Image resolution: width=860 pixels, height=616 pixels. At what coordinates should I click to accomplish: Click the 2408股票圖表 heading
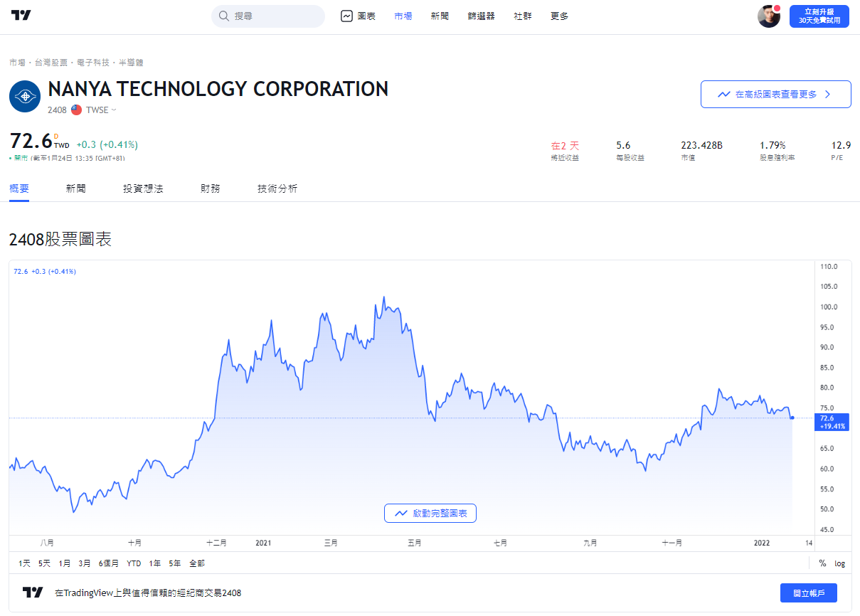(x=60, y=240)
